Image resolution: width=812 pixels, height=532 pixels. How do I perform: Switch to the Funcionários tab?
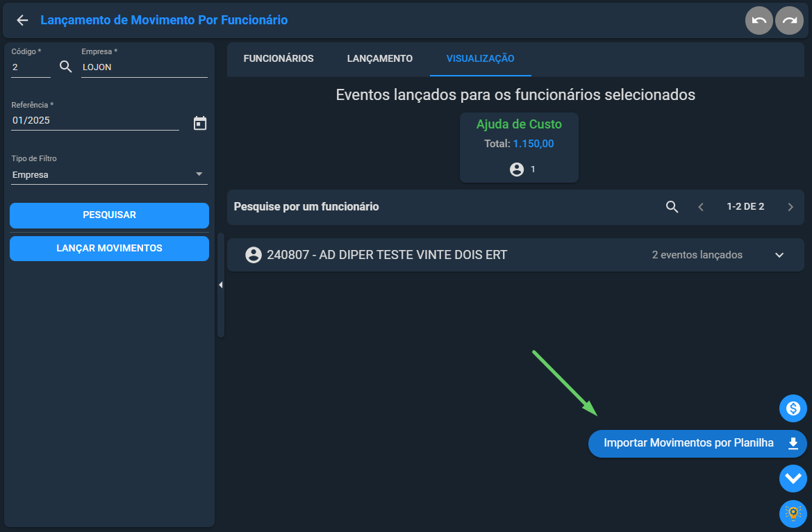[279, 58]
